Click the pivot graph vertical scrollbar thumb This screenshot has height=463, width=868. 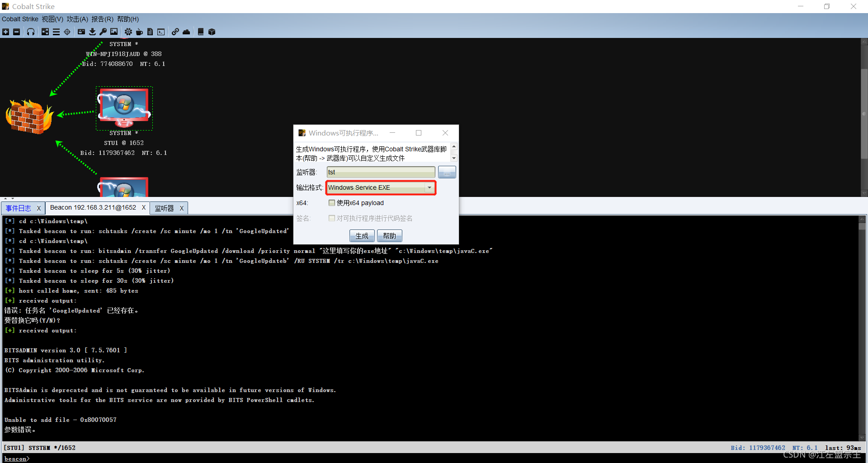(864, 113)
